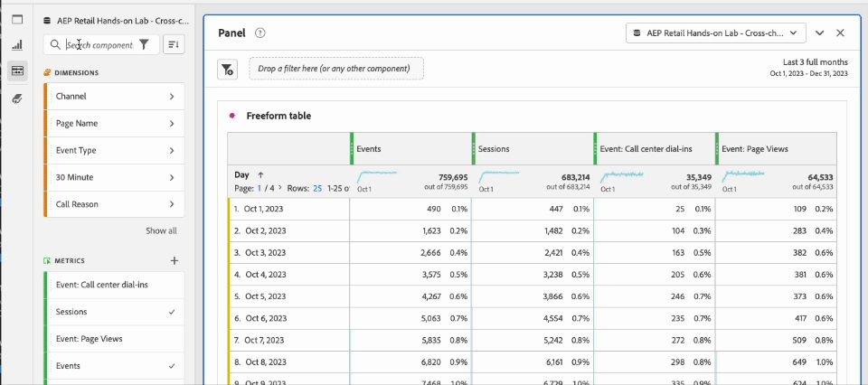Click the Metrics section icon

(47, 260)
